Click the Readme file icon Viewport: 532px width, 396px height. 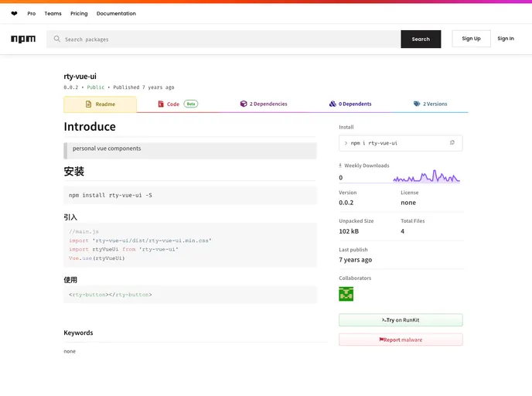(x=89, y=104)
